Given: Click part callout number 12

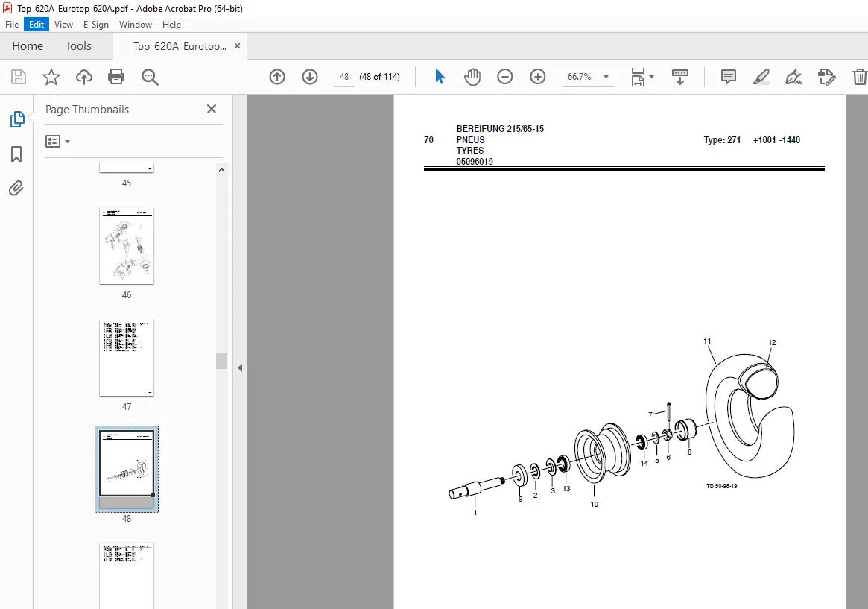Looking at the screenshot, I should coord(772,343).
